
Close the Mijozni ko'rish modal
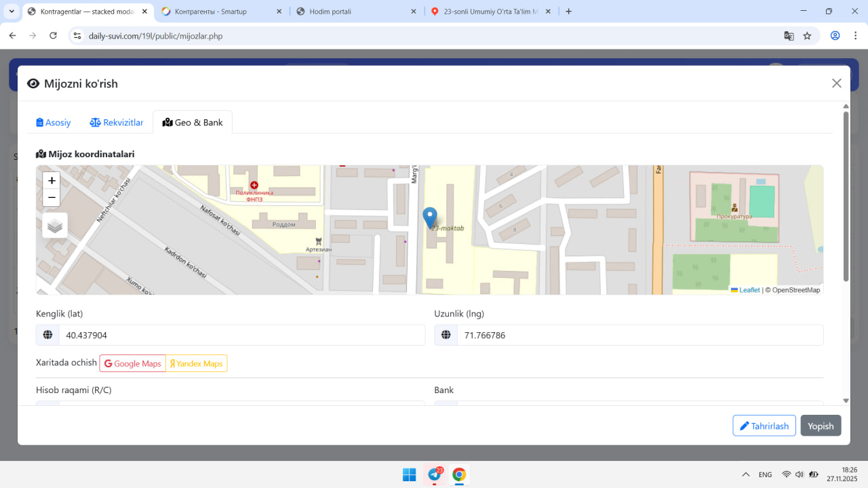pyautogui.click(x=836, y=83)
